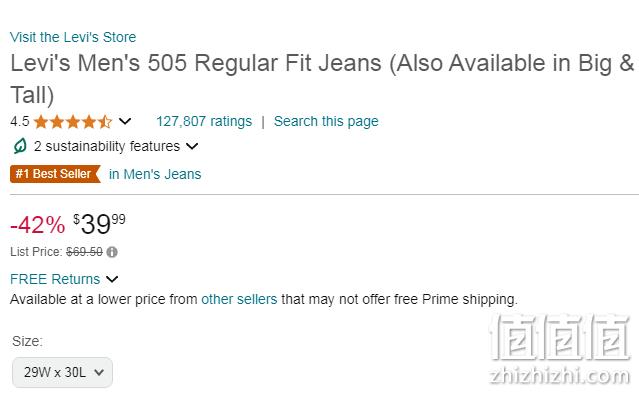Viewport: 639px width, 393px height.
Task: Click the 4.5 rating number
Action: point(20,121)
